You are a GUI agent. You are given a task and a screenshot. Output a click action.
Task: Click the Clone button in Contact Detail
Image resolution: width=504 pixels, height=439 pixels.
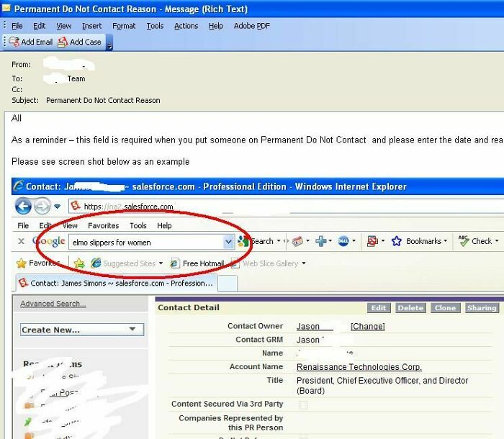click(445, 308)
